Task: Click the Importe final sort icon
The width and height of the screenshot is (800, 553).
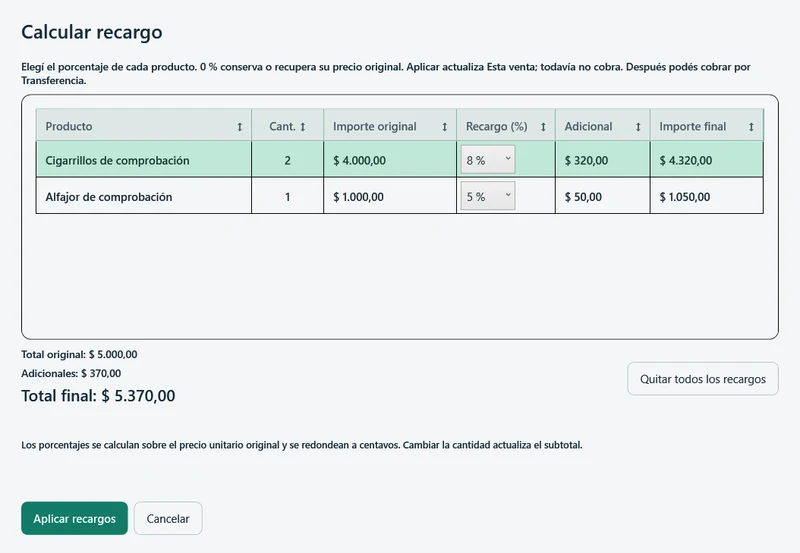Action: click(751, 127)
